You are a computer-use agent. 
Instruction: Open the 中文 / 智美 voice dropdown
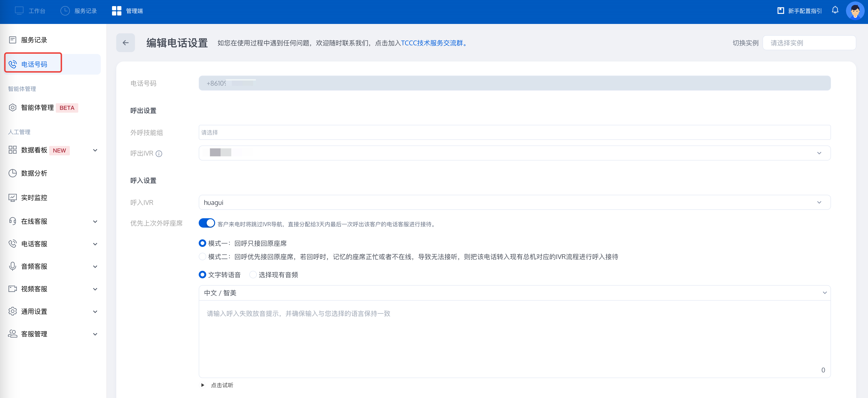(514, 293)
